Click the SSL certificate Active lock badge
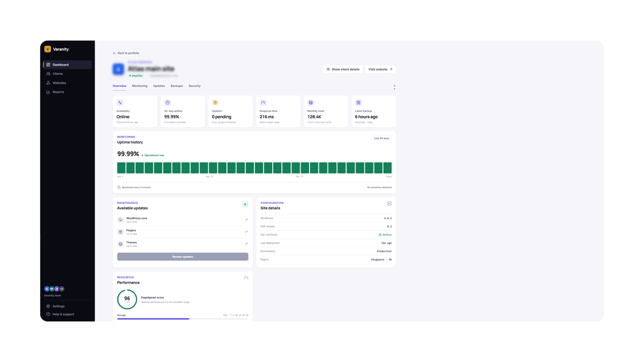Image resolution: width=644 pixels, height=362 pixels. (x=385, y=235)
